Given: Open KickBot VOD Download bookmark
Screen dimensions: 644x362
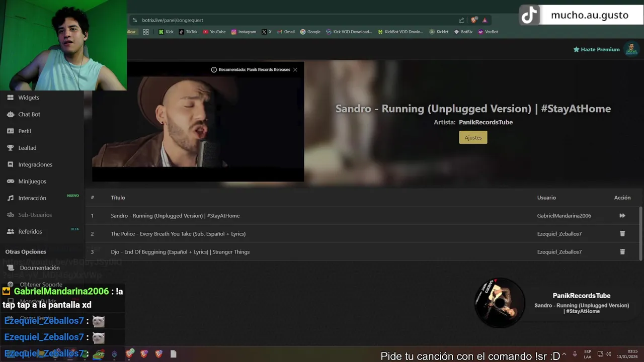Looking at the screenshot, I should pos(400,32).
